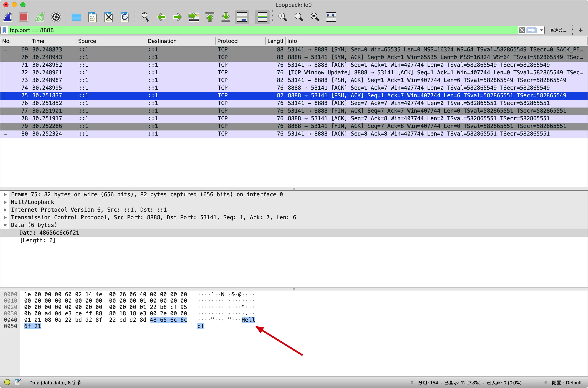Open the display filter history dropdown
The width and height of the screenshot is (588, 388).
pyautogui.click(x=541, y=30)
